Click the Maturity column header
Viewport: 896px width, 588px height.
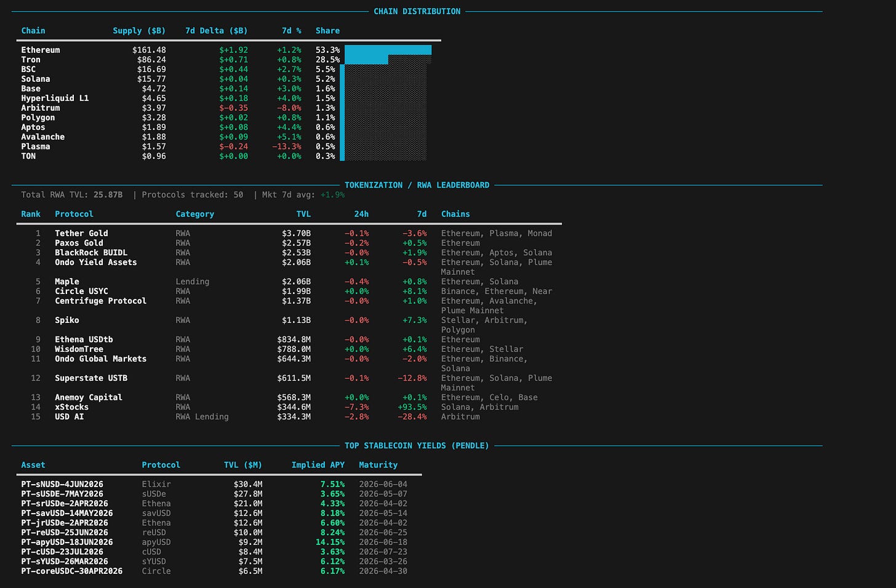[378, 465]
